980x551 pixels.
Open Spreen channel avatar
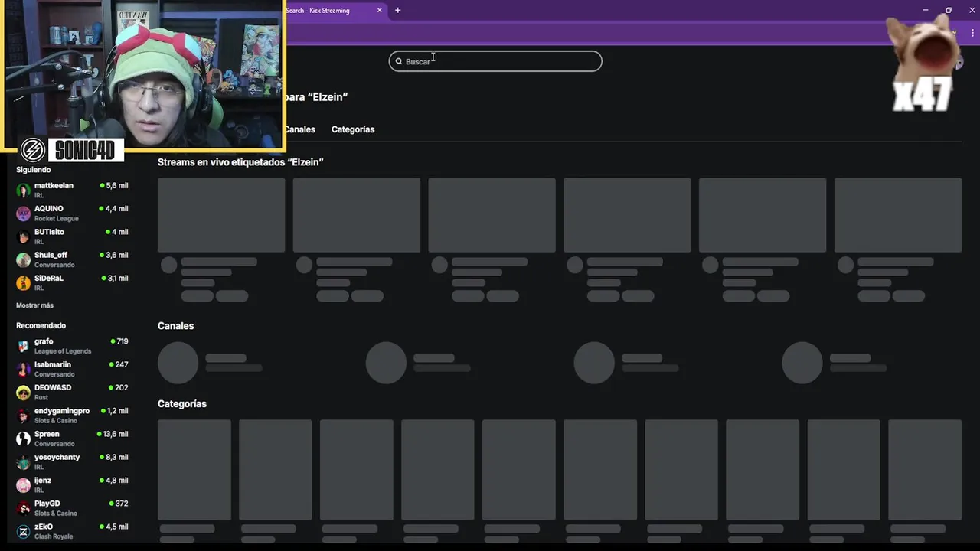click(23, 439)
